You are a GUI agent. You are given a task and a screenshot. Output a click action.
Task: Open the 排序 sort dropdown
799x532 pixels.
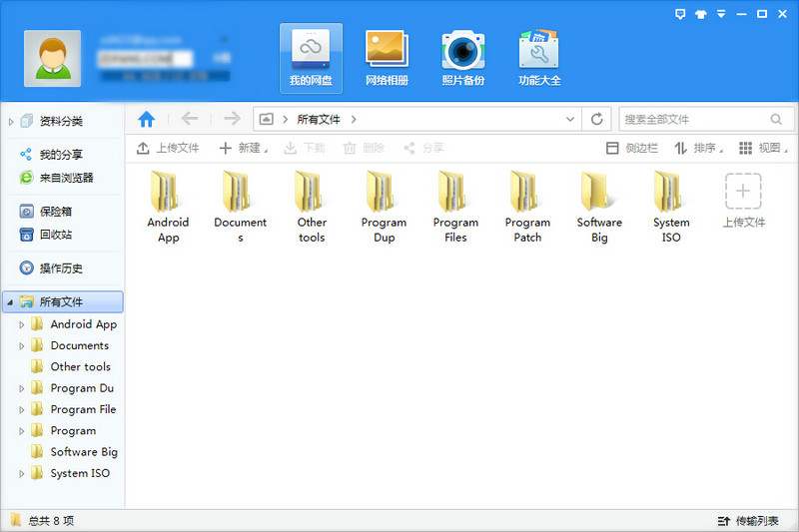[x=698, y=148]
